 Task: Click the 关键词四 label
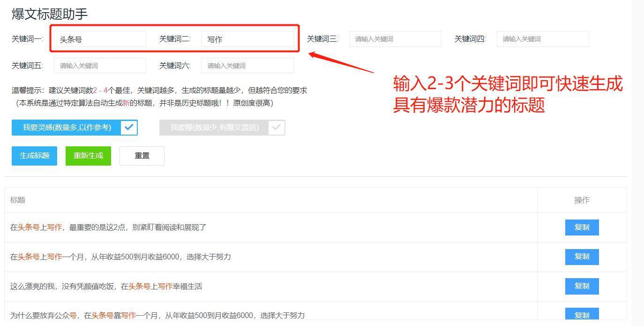[470, 39]
